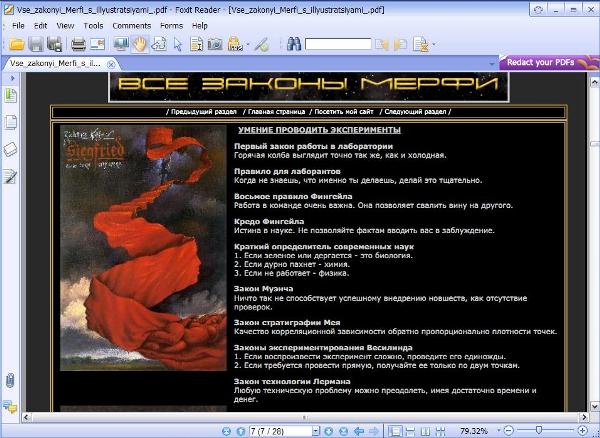The width and height of the screenshot is (600, 438).
Task: Click the Open file folder icon
Action: (17, 44)
